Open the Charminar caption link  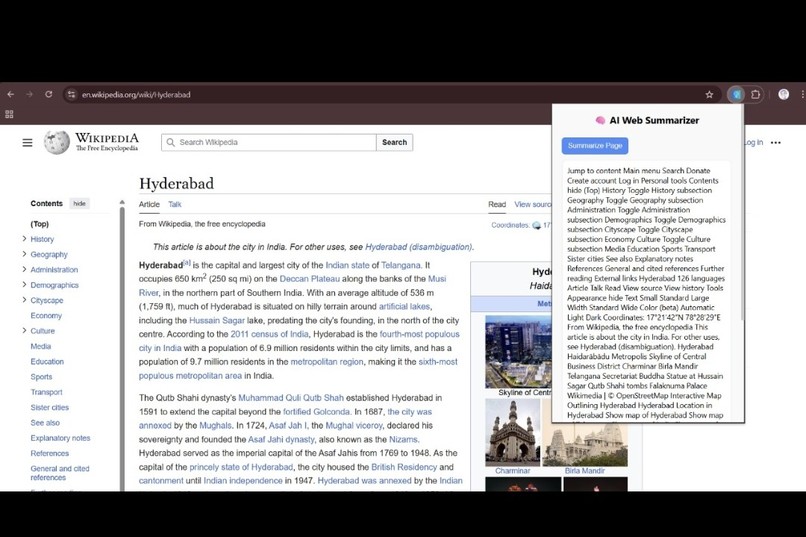[512, 471]
